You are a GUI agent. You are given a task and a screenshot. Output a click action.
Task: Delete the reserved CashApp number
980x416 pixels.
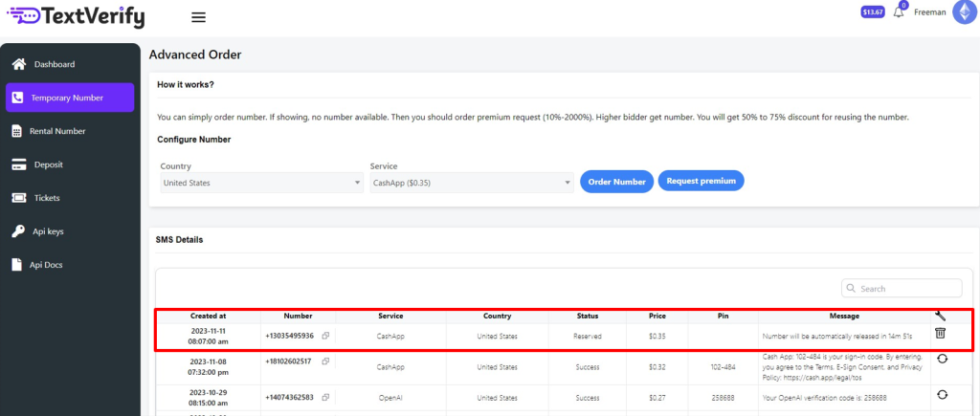pyautogui.click(x=940, y=333)
